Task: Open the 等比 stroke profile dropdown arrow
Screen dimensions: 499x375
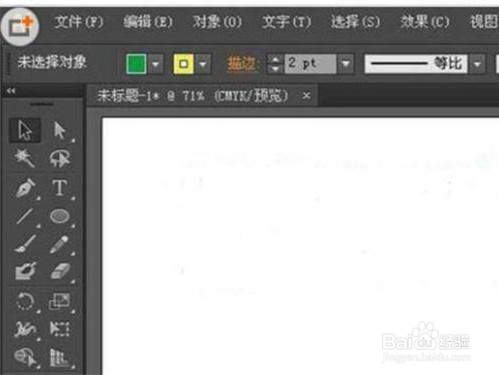Action: tap(478, 64)
